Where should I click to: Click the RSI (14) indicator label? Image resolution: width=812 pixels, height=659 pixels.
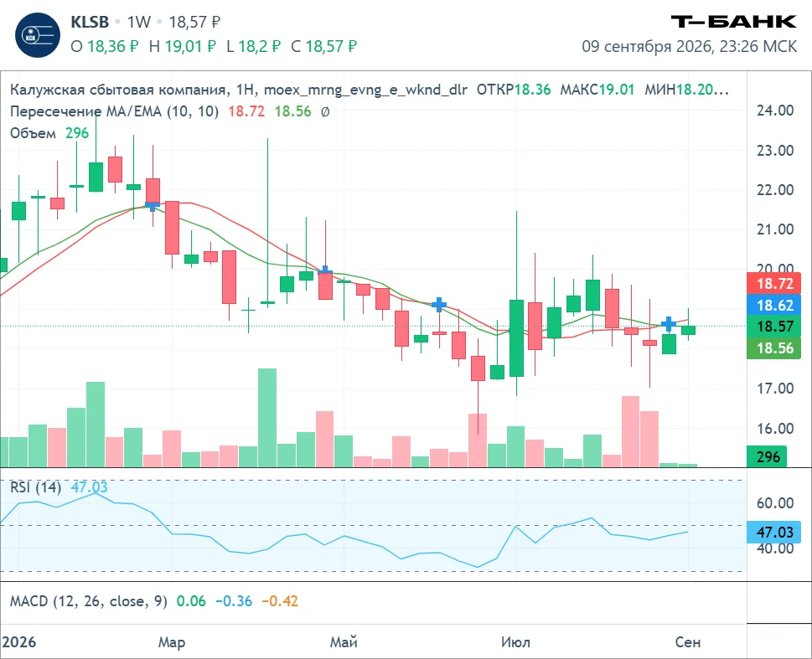(x=35, y=487)
